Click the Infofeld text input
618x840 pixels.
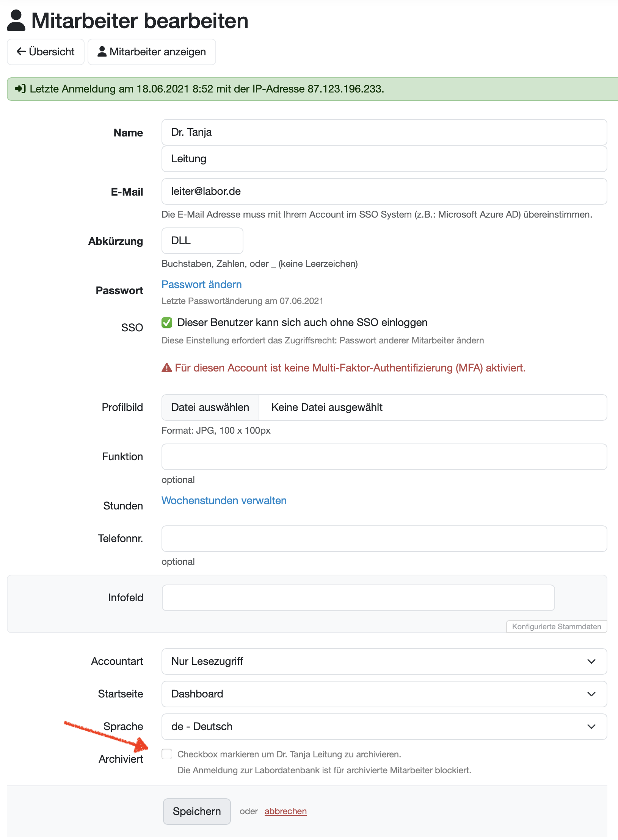358,598
